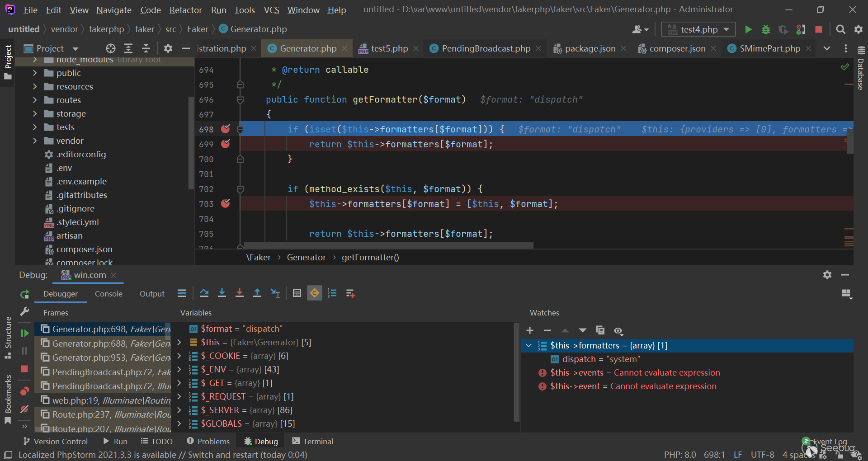Open the Refactor menu
Image resolution: width=868 pixels, height=461 pixels.
pos(185,10)
